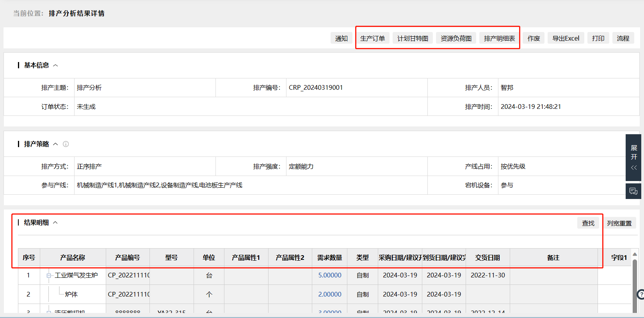Screen dimensions: 644x318
Task: Collapse the 工业煤气发生炉 tree node
Action: 49,275
